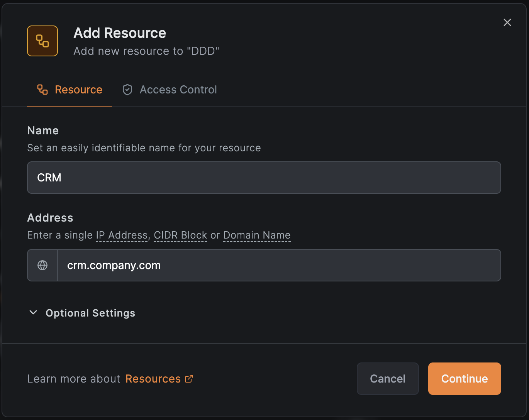Image resolution: width=529 pixels, height=420 pixels.
Task: Click the external link icon after Resources
Action: point(189,379)
